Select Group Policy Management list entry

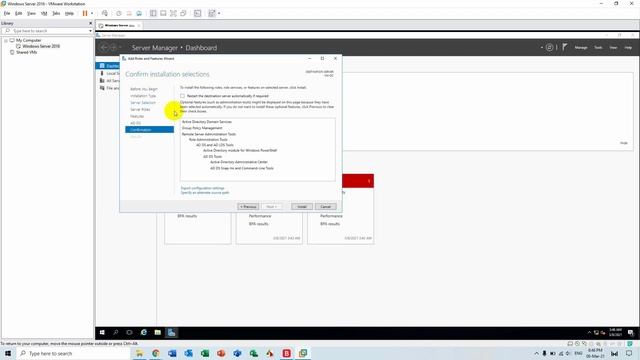pos(202,128)
